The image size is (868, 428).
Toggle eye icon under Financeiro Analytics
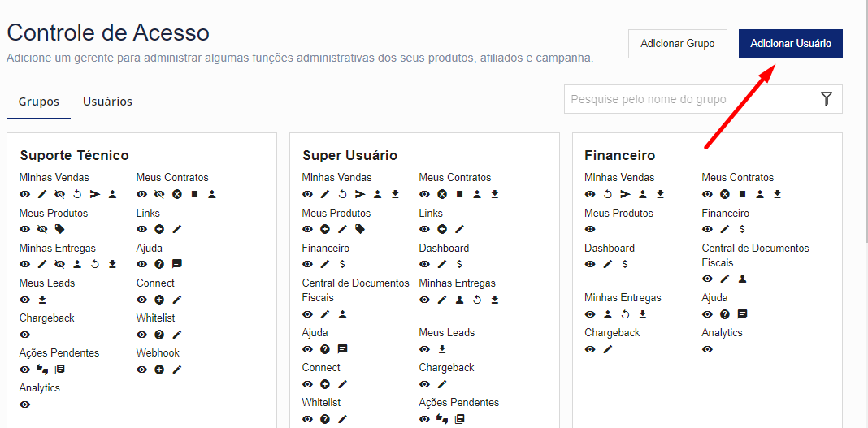[707, 349]
